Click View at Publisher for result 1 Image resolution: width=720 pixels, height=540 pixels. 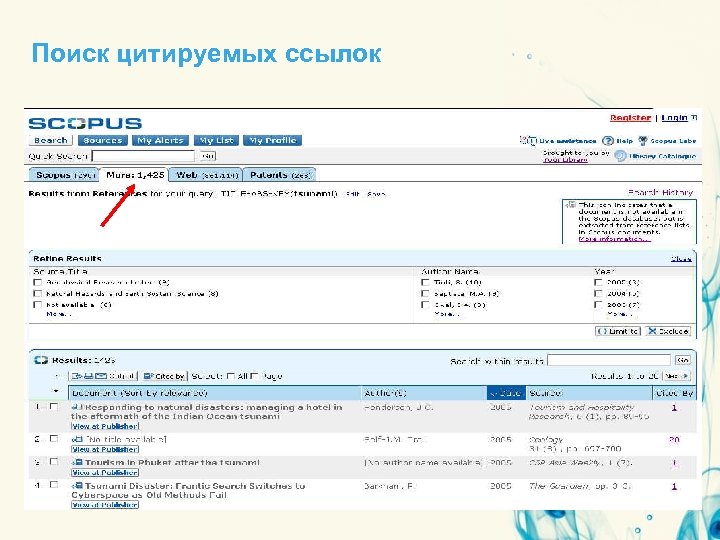coord(105,426)
